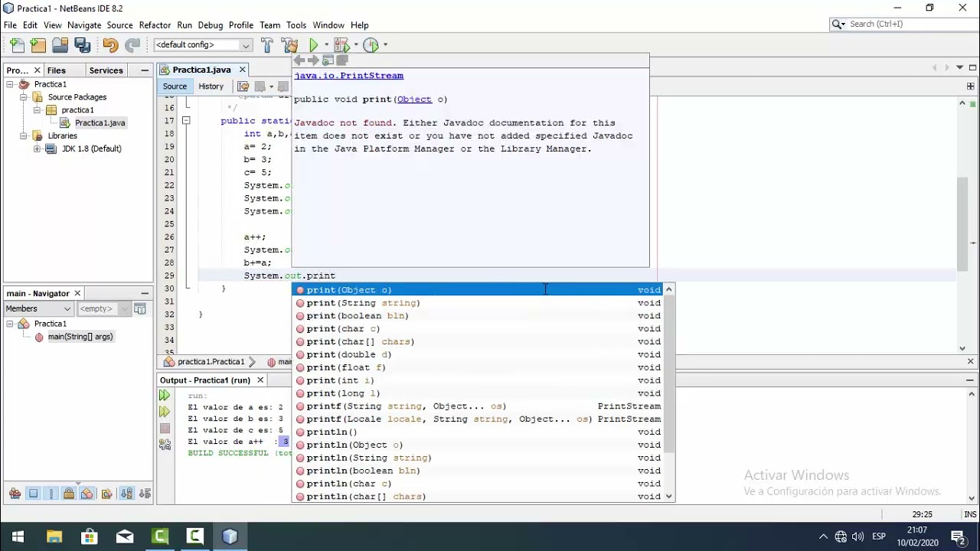Toggle Show Fields in Navigator
Viewport: 980px width, 551px height.
click(x=33, y=494)
